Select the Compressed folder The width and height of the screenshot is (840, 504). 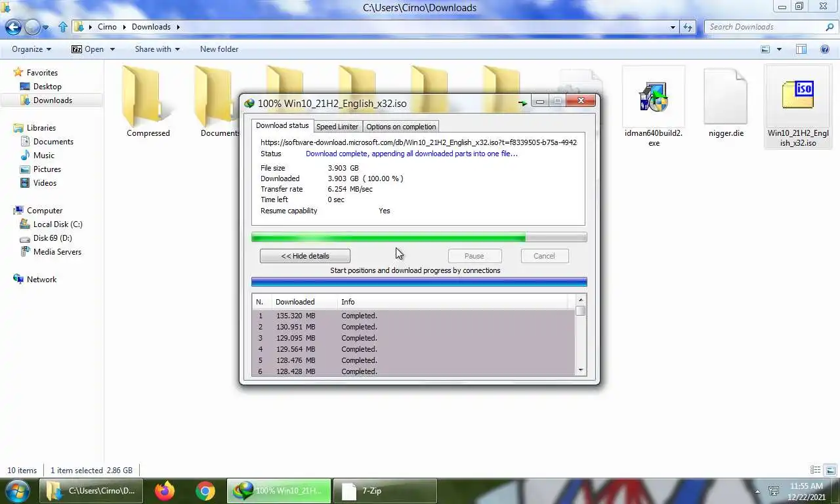[x=148, y=102]
